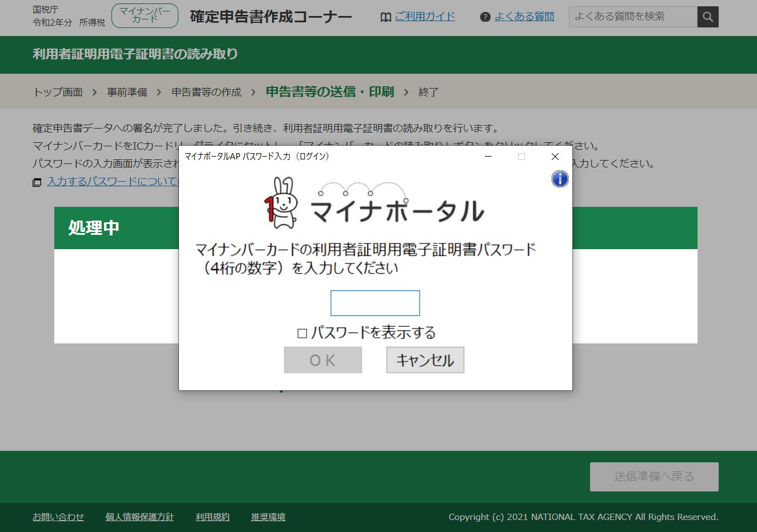This screenshot has height=532, width=757.
Task: Click the magnifier search button in header
Action: (708, 17)
